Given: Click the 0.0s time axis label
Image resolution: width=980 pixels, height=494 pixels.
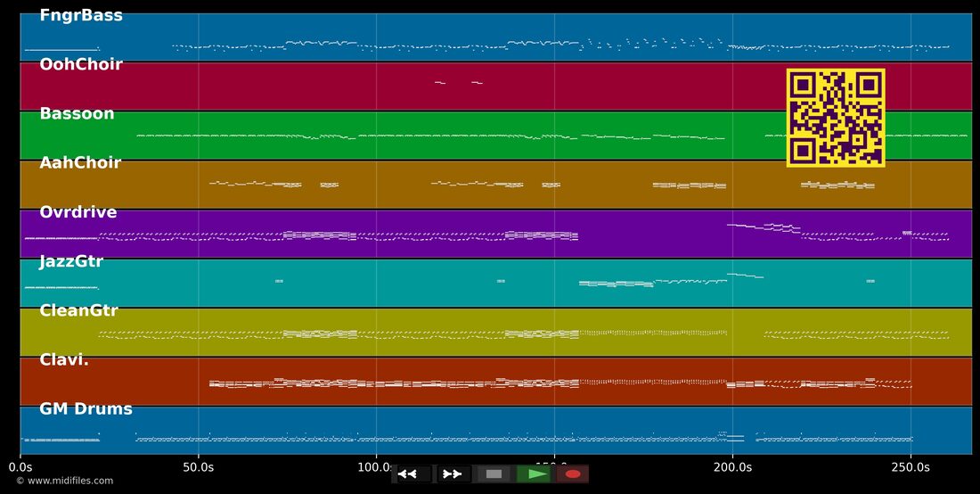Looking at the screenshot, I should (20, 467).
